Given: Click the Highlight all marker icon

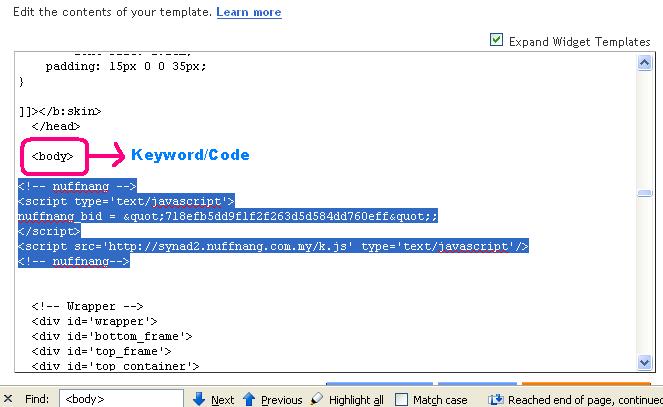Looking at the screenshot, I should 316,399.
